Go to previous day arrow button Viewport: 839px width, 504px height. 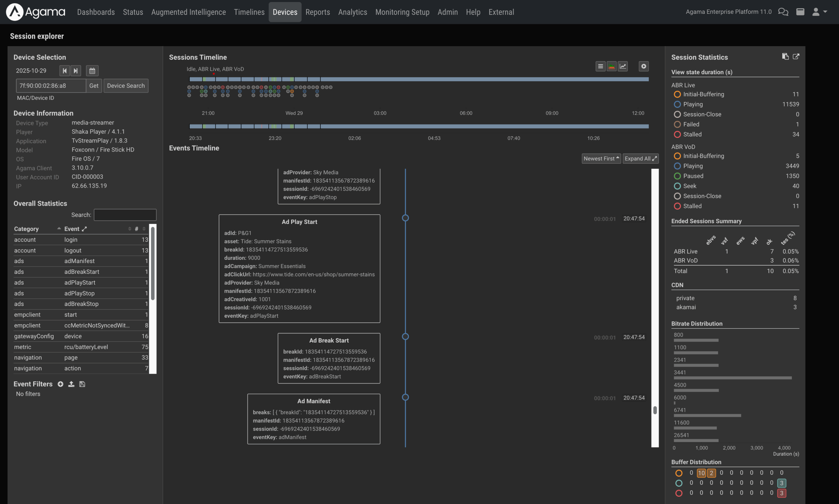pos(65,71)
